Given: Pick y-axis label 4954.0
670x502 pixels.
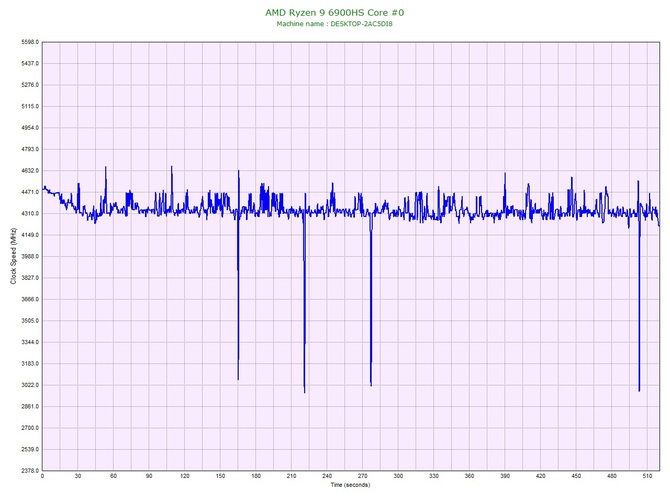Looking at the screenshot, I should pos(30,128).
